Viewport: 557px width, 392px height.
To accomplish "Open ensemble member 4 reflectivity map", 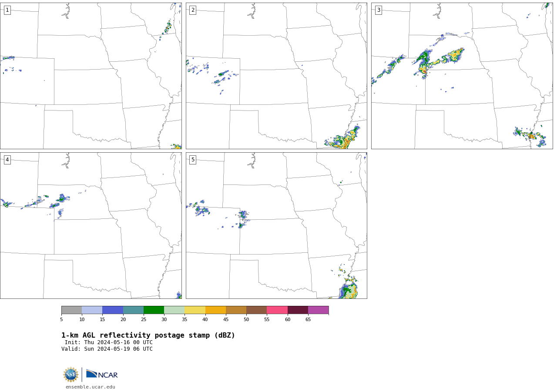I will point(91,225).
